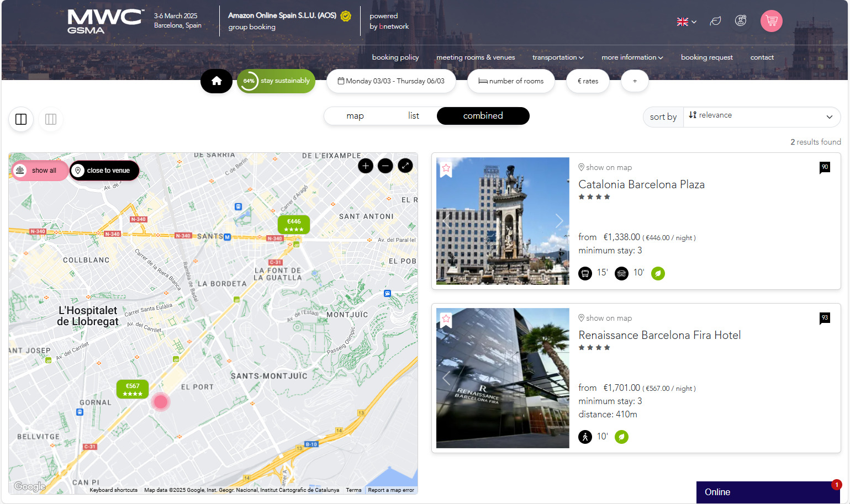Screen dimensions: 850x504
Task: Open Renaissance Barcelona Fira Hotel title
Action: click(659, 335)
